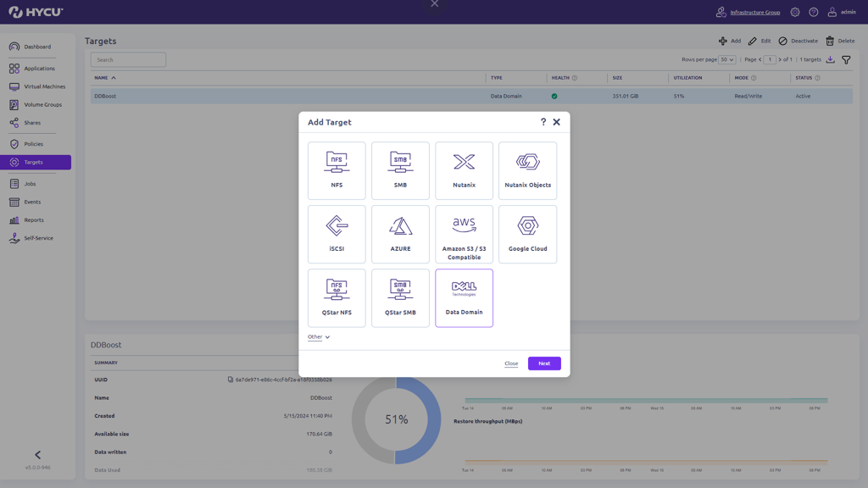Go to Jobs in the sidebar
The width and height of the screenshot is (868, 488).
pos(30,184)
